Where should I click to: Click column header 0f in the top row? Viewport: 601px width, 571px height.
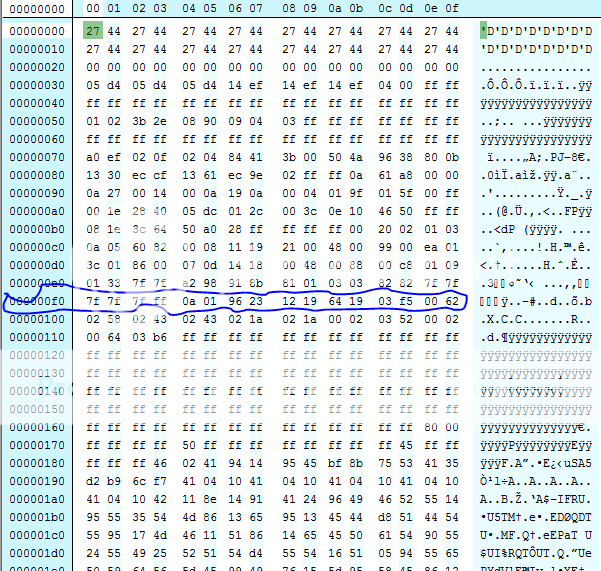[x=452, y=9]
